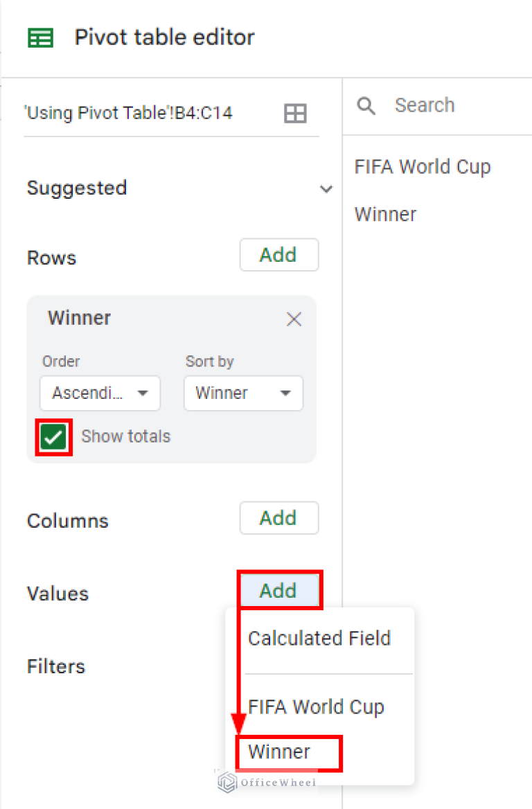Click the search magnifier icon
Viewport: 532px width, 809px height.
pos(366,105)
